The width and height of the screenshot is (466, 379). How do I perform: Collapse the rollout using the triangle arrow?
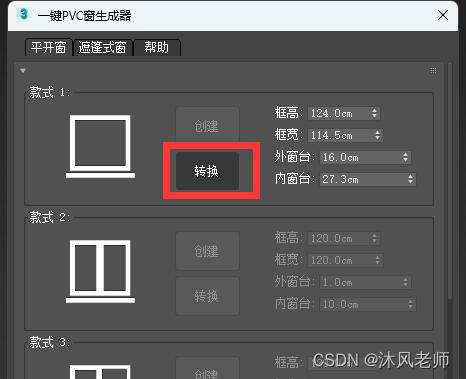[x=23, y=70]
